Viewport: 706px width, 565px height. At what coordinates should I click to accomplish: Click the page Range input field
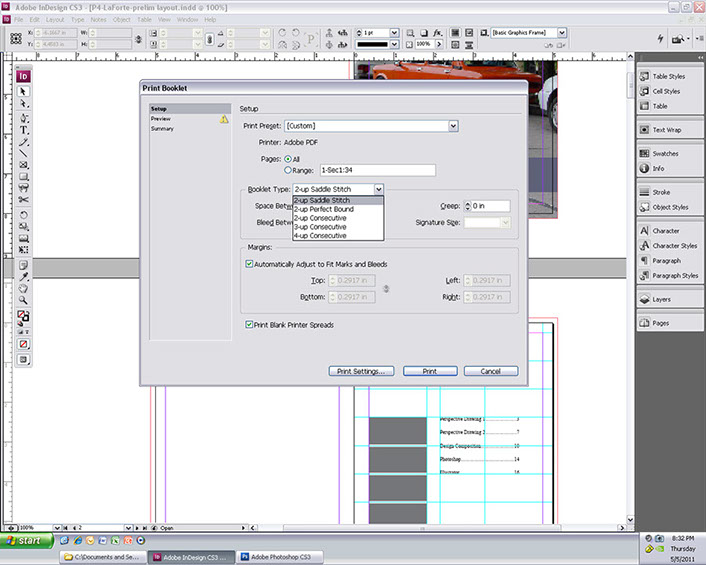click(378, 170)
